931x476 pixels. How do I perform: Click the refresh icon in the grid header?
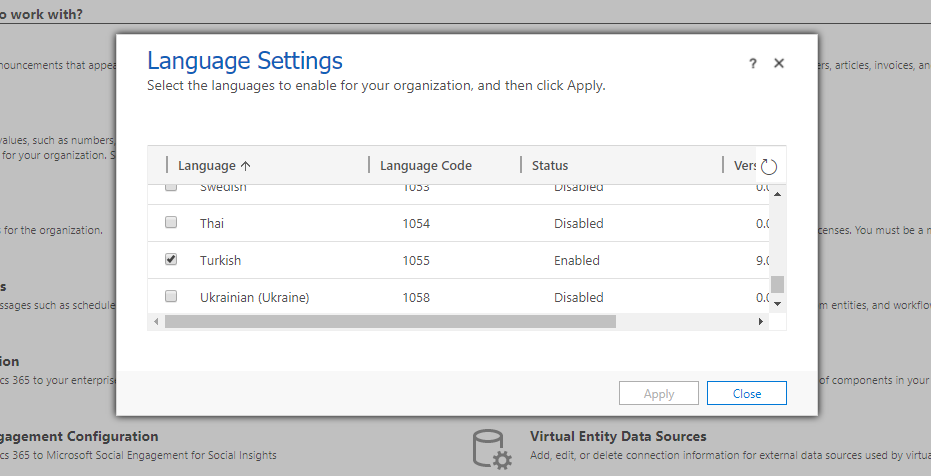click(769, 166)
